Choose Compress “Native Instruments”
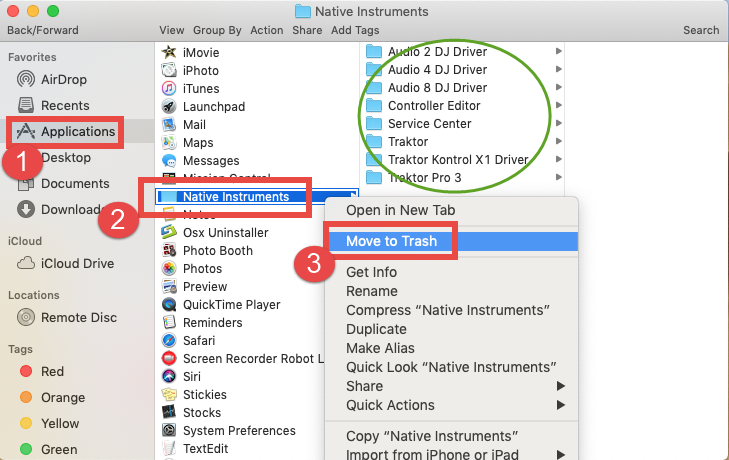 [x=451, y=310]
